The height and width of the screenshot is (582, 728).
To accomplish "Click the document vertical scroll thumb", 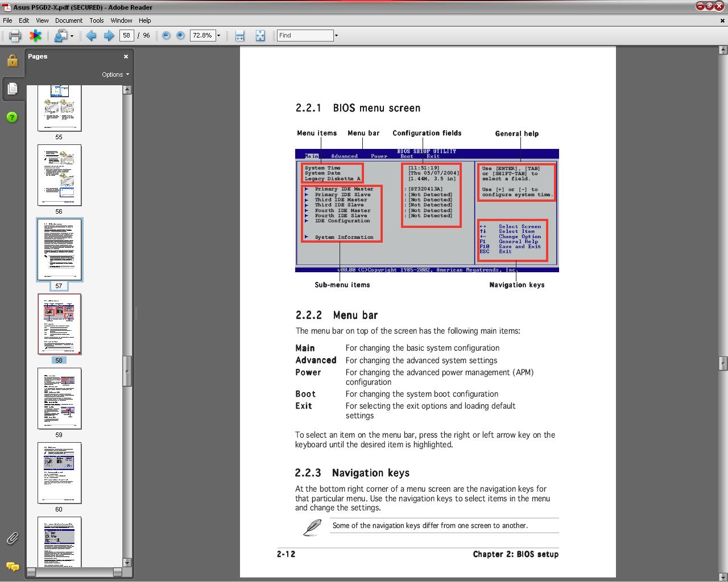I will 723,363.
